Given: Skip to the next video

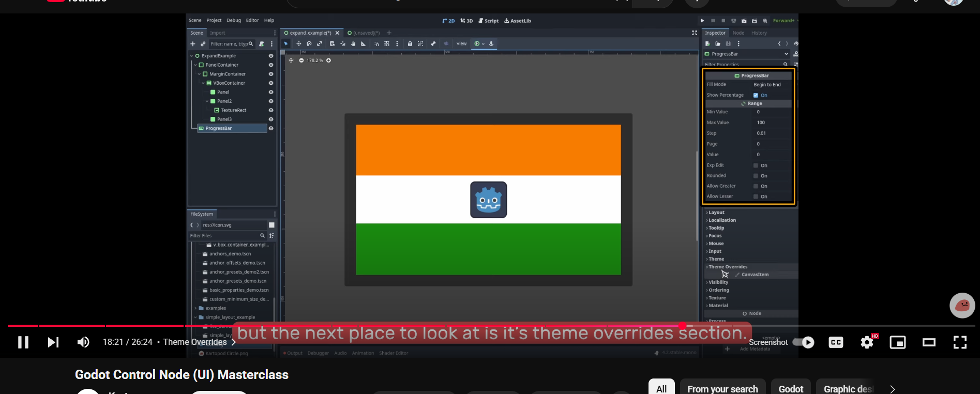Looking at the screenshot, I should pos(53,342).
